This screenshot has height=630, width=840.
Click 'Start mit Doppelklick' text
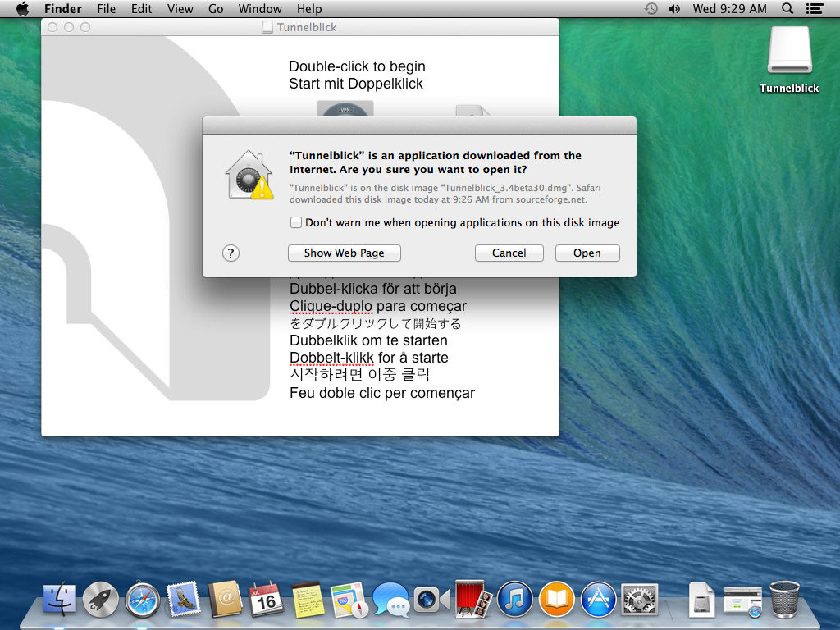pyautogui.click(x=356, y=84)
